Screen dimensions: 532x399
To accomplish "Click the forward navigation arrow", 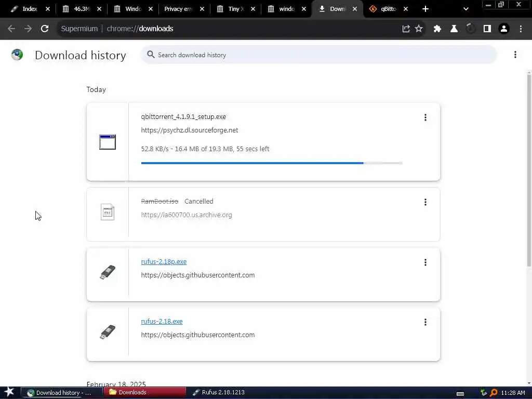I will [x=28, y=29].
